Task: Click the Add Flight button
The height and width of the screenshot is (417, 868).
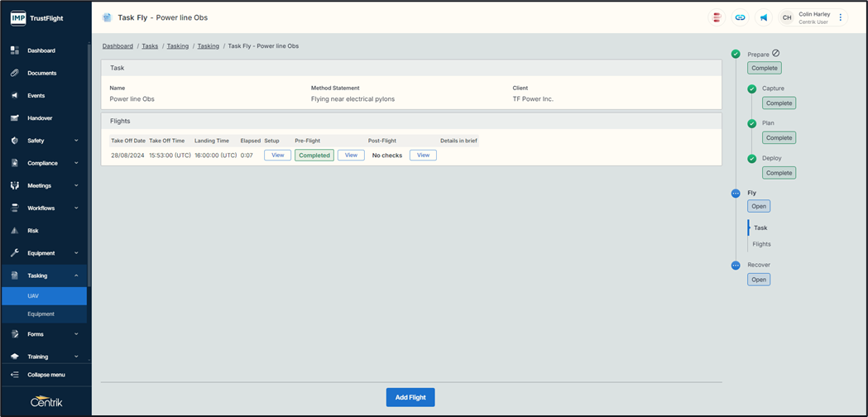Action: [410, 397]
